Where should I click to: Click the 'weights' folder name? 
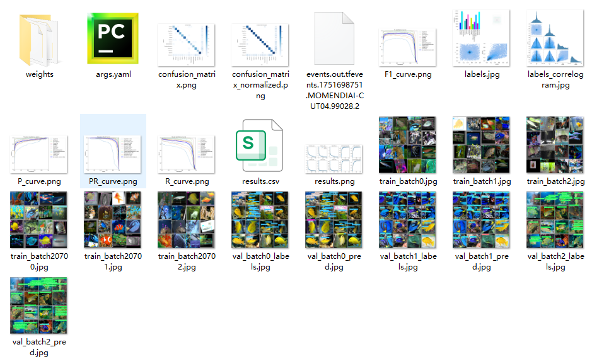(40, 74)
